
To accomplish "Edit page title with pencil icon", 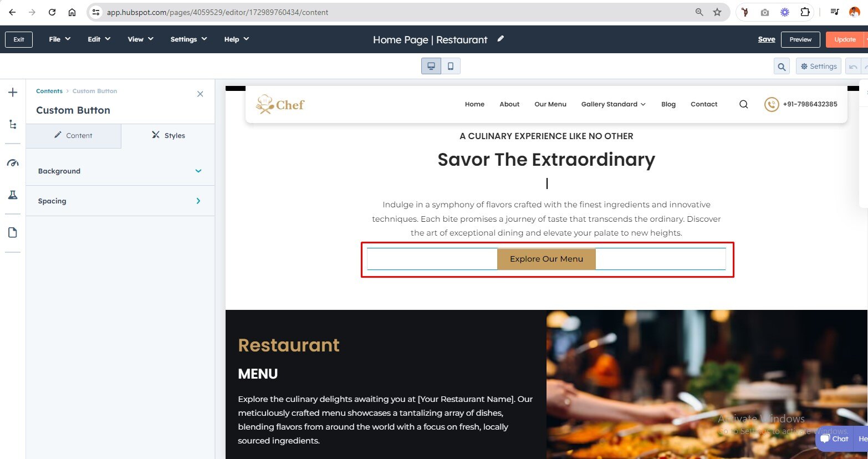I will (x=501, y=39).
